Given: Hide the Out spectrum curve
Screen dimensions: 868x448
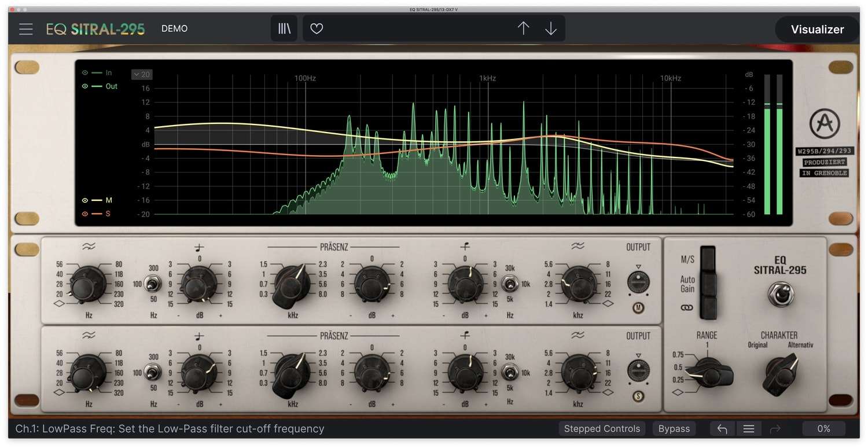Looking at the screenshot, I should (x=86, y=86).
